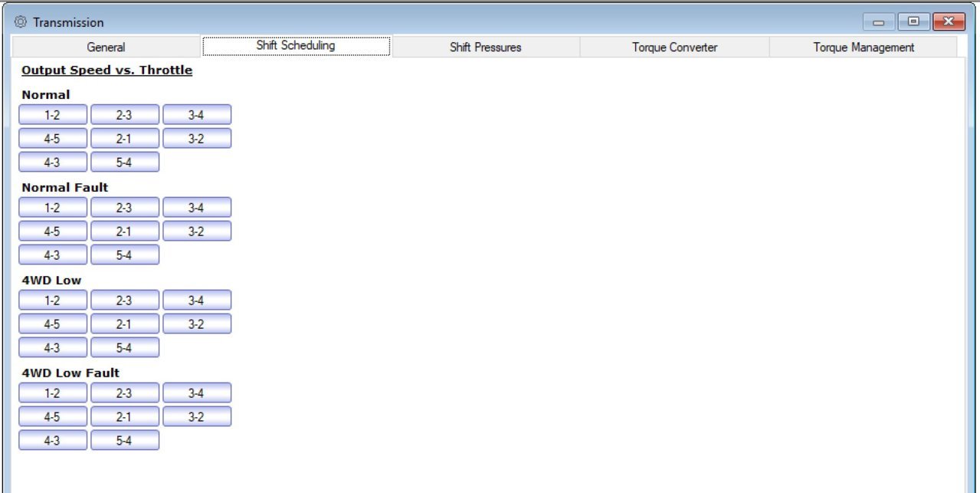The width and height of the screenshot is (980, 493).
Task: Open the Normal 5-4 downshift table
Action: pyautogui.click(x=125, y=163)
